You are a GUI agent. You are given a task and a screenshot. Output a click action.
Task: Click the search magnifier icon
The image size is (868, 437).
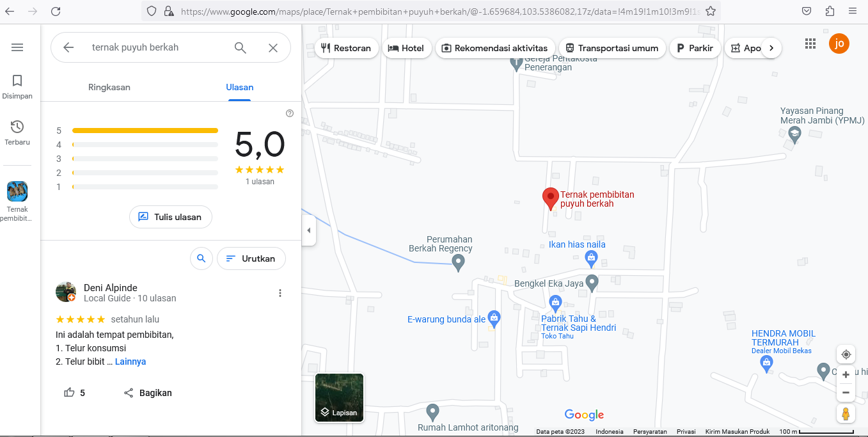coord(241,47)
